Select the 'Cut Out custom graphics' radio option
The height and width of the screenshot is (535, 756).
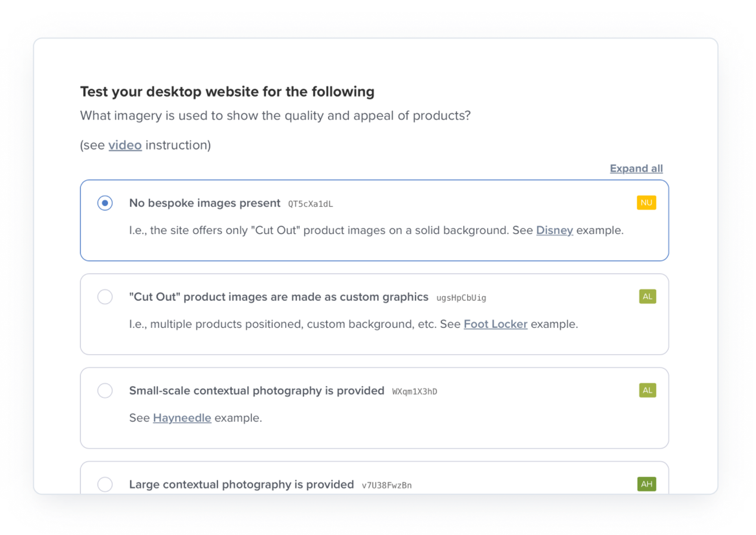[105, 297]
